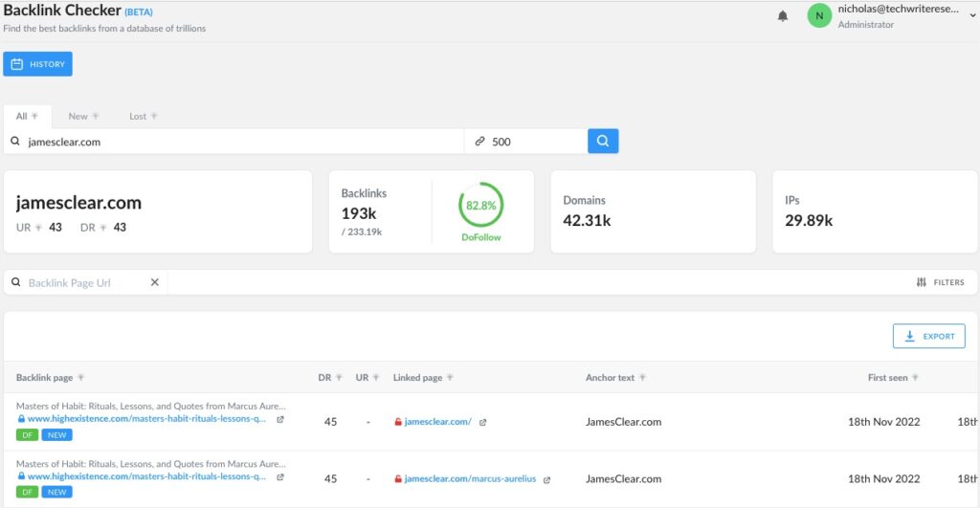Click the DF tag in second row
Viewport: 980px width, 508px height.
point(27,493)
